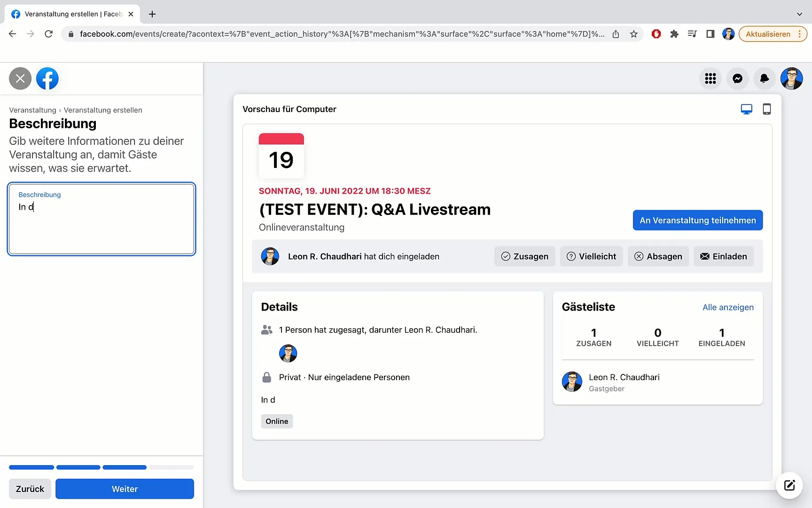
Task: Click the Zurück button
Action: [x=30, y=489]
